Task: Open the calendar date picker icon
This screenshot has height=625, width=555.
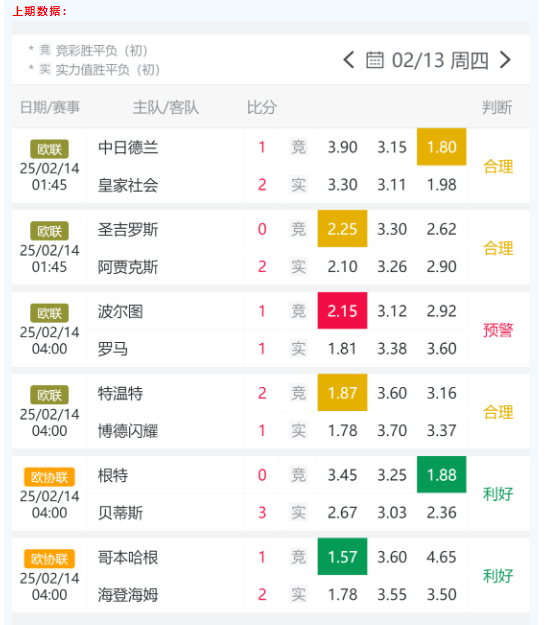Action: point(375,60)
